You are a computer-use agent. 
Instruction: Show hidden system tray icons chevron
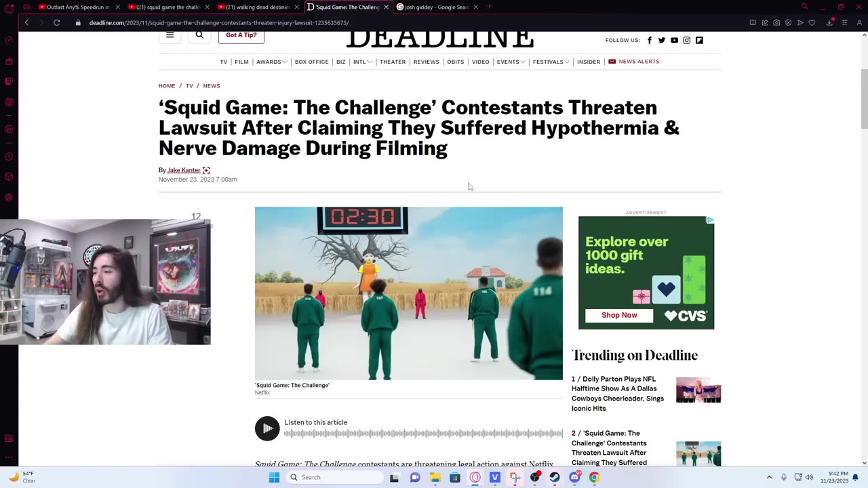coord(769,477)
